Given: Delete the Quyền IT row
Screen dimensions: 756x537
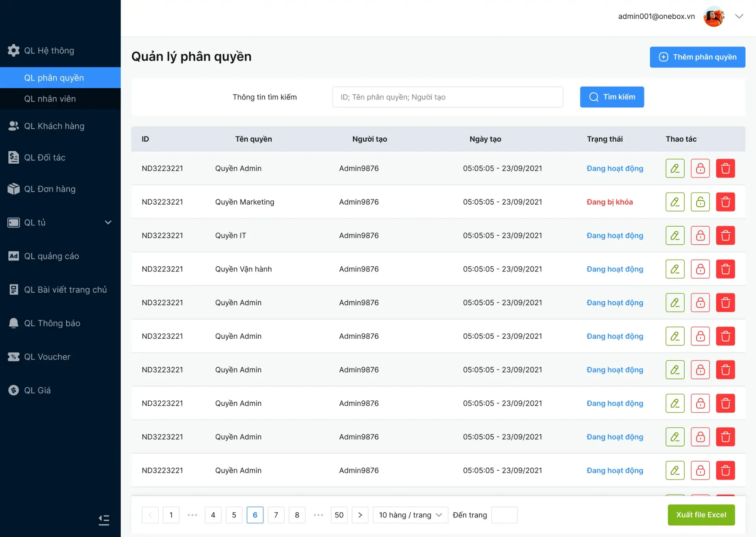Looking at the screenshot, I should (x=725, y=235).
